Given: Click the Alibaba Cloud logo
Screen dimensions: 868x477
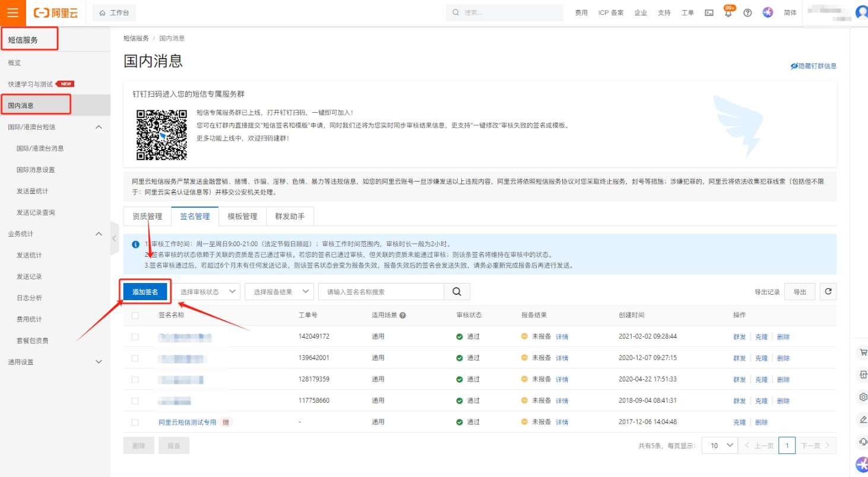Looking at the screenshot, I should 56,12.
